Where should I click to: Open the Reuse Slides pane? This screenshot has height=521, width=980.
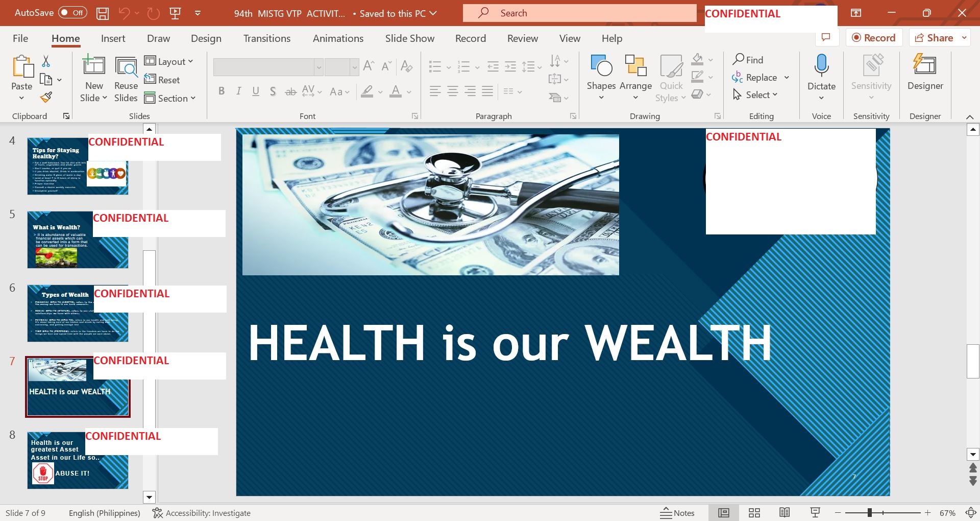(126, 79)
